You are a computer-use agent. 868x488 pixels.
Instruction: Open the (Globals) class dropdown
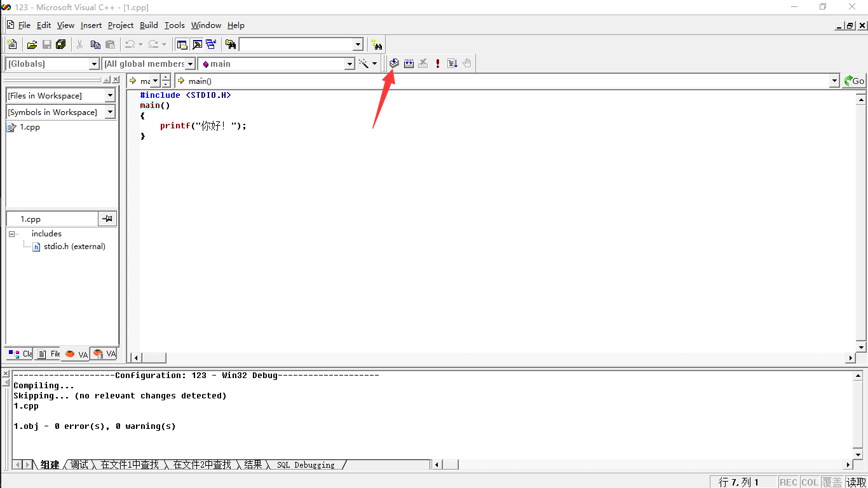pos(94,64)
